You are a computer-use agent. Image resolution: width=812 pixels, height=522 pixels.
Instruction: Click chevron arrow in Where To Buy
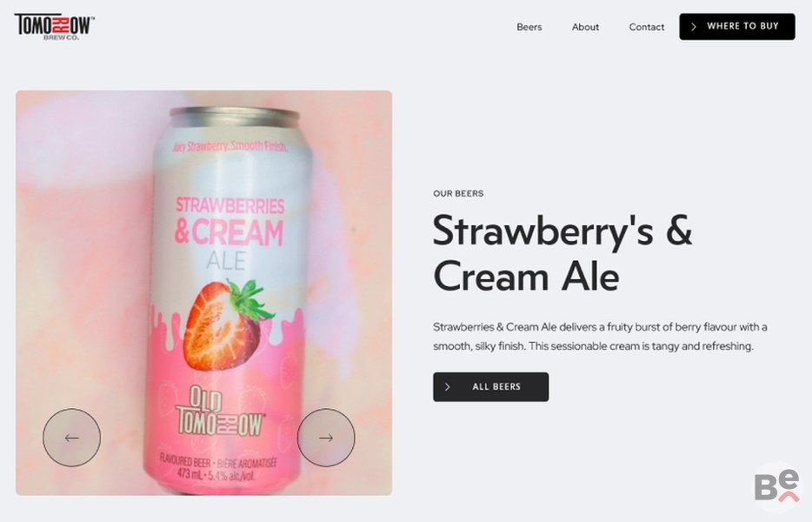(694, 26)
